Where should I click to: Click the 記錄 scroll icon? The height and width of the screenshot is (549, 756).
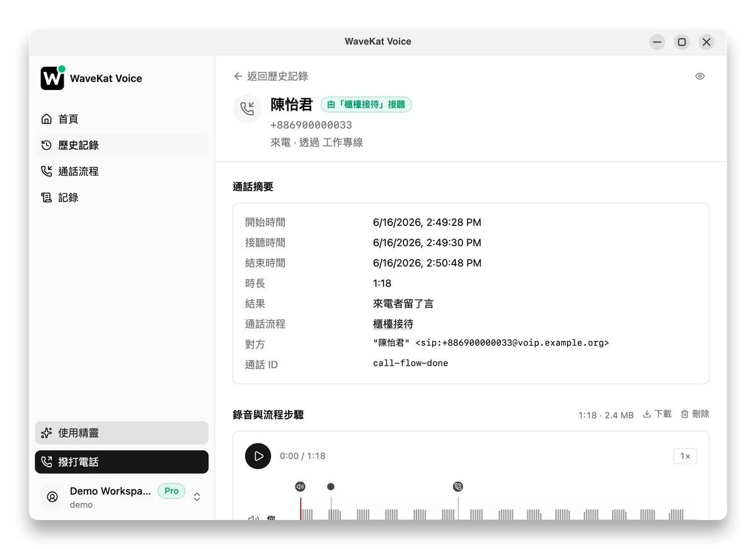pos(47,198)
